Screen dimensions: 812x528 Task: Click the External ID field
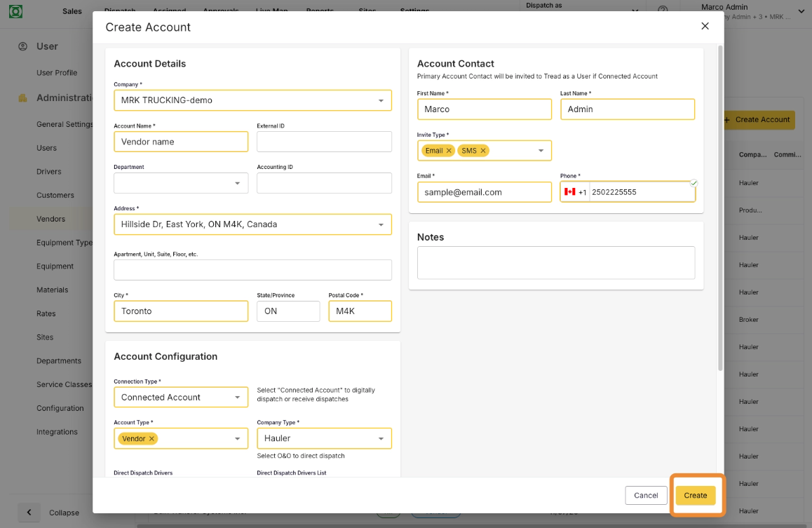pos(324,142)
